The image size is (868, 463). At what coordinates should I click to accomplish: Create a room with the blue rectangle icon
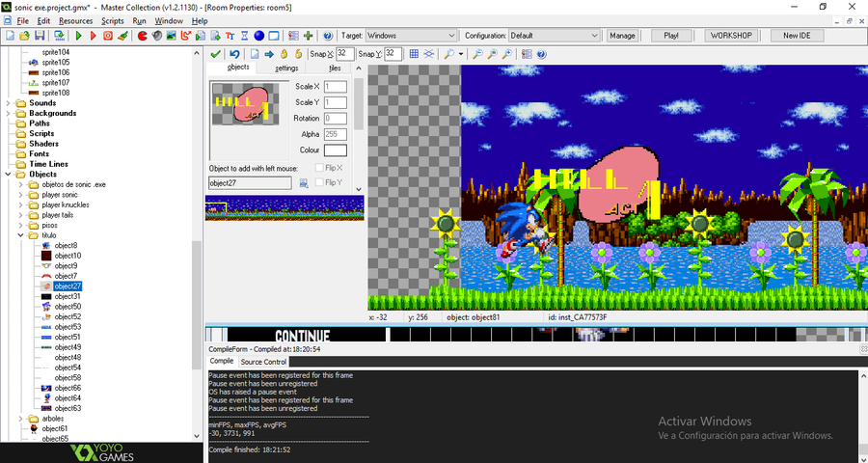[274, 36]
